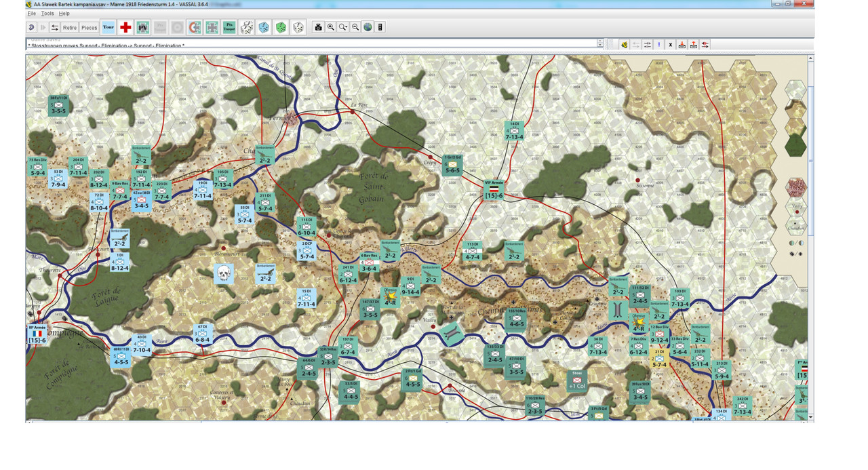Select the 15 DI counter 7-11-4
Viewport: 868px width, 470px height.
307,299
